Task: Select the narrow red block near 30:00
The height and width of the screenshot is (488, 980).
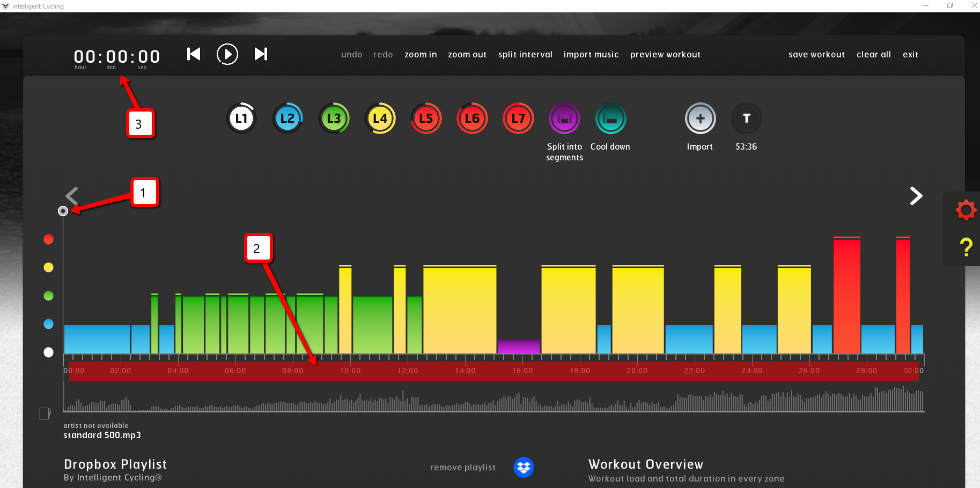Action: point(903,295)
